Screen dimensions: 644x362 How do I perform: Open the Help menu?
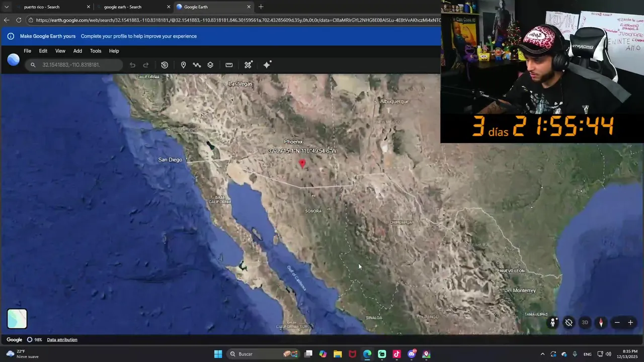[114, 51]
